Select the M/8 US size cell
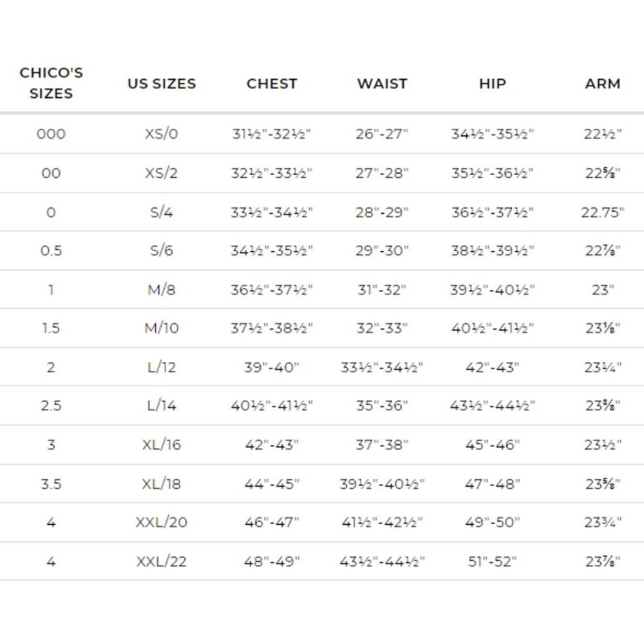644x644 pixels. 162,290
